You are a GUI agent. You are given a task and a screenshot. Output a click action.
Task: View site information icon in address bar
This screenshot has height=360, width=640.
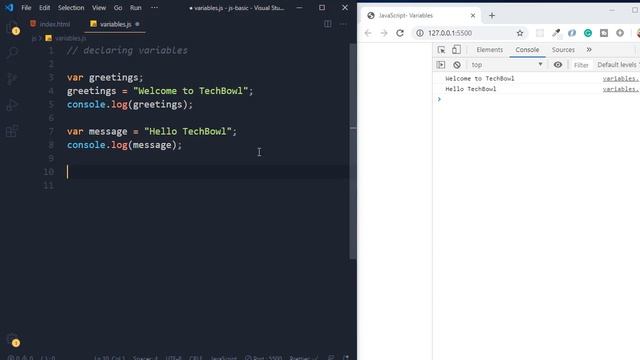pyautogui.click(x=420, y=33)
